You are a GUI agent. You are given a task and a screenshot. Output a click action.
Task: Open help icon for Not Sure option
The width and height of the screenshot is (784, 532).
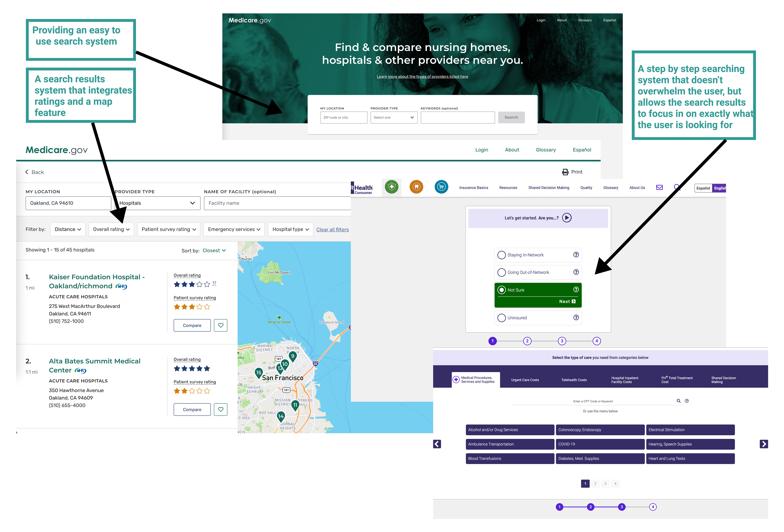point(576,289)
